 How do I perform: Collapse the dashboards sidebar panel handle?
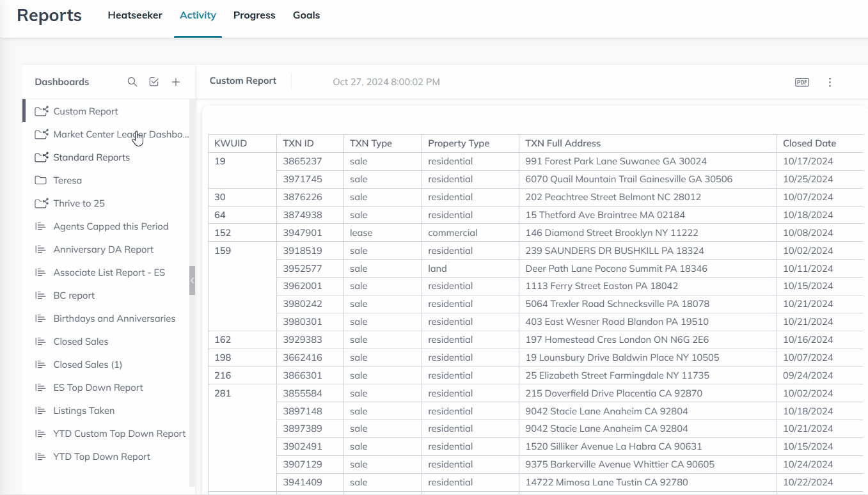coord(192,280)
